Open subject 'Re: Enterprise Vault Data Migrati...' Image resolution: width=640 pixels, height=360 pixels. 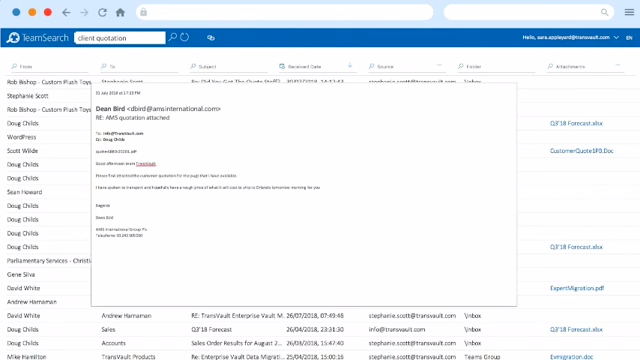click(x=238, y=357)
